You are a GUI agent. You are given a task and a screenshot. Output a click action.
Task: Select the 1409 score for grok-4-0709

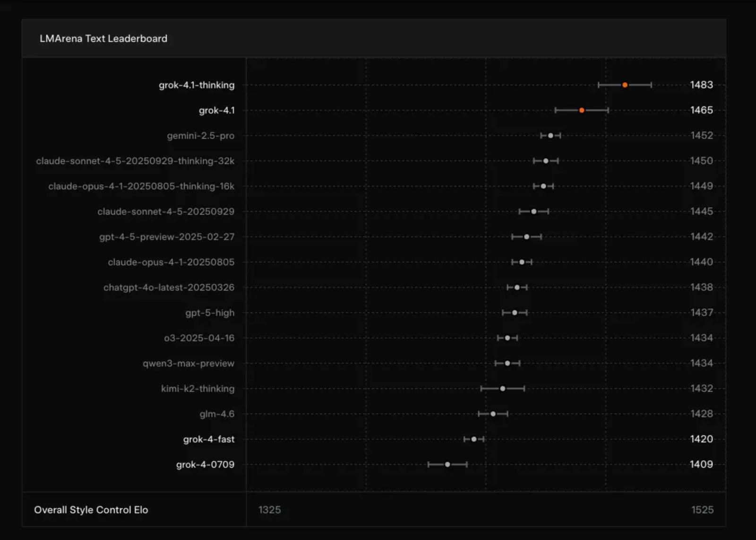(701, 464)
